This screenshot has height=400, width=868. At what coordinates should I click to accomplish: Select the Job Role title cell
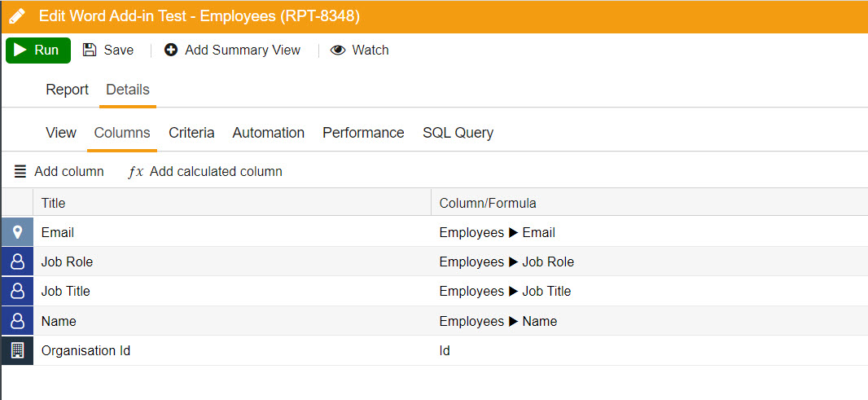click(232, 262)
